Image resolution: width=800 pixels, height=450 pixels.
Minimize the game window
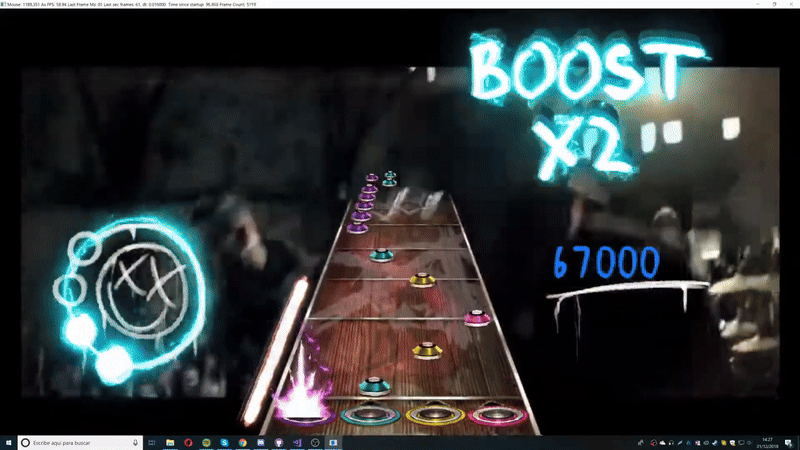(x=758, y=4)
